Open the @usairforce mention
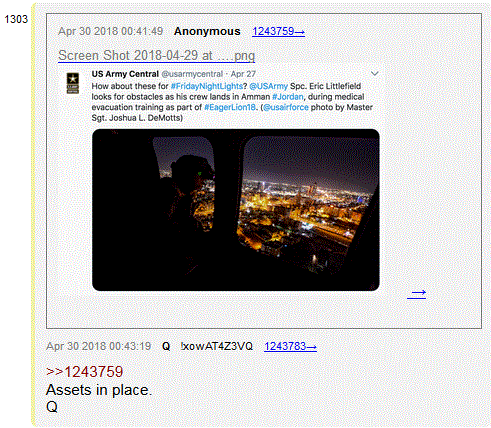The width and height of the screenshot is (491, 428). 286,107
